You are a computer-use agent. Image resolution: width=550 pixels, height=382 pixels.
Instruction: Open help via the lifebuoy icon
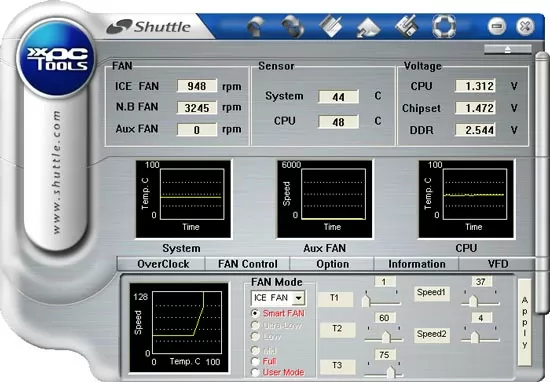444,26
